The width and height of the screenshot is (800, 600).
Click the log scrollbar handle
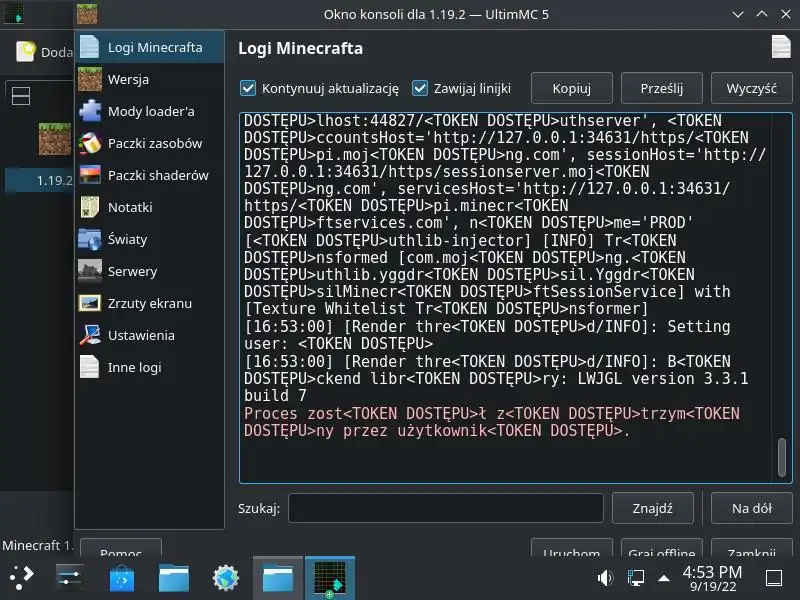[x=782, y=457]
